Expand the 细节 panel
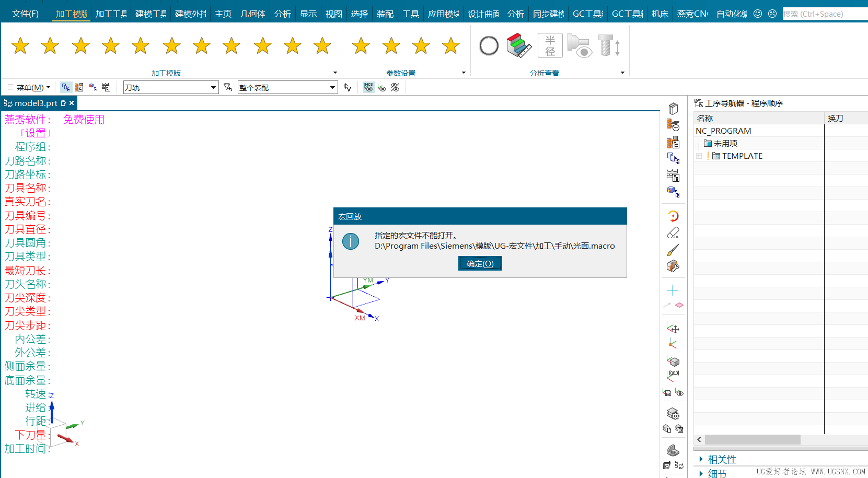 (701, 473)
